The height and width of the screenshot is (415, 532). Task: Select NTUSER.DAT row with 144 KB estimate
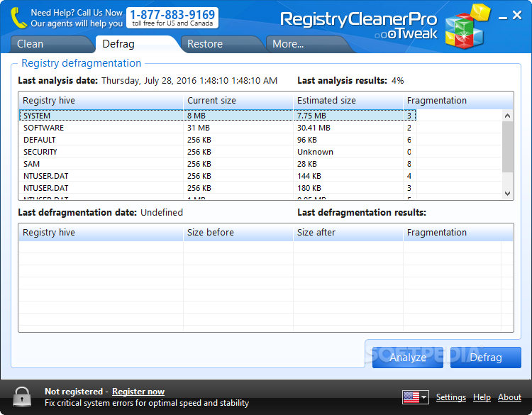click(x=218, y=176)
